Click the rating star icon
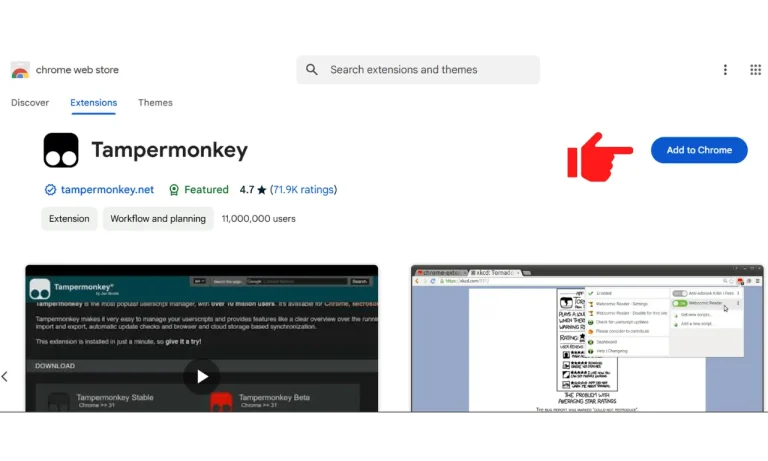 pyautogui.click(x=262, y=190)
